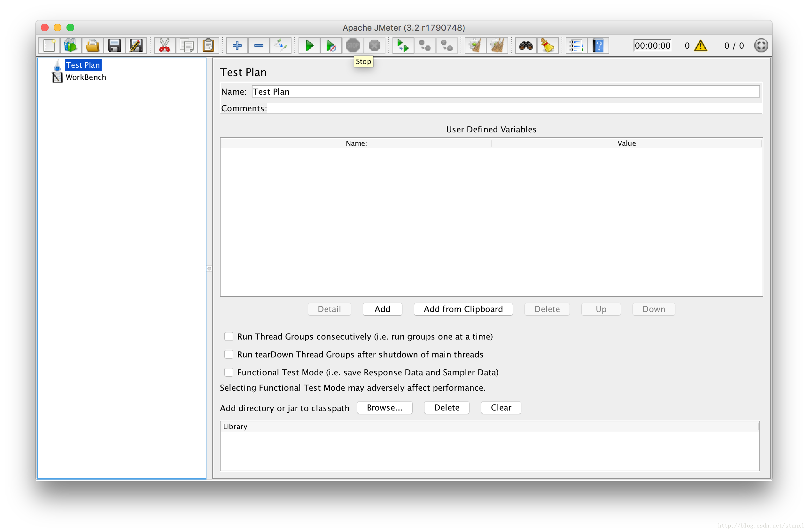Select the Test Plan tree node
The height and width of the screenshot is (532, 808).
pos(83,65)
